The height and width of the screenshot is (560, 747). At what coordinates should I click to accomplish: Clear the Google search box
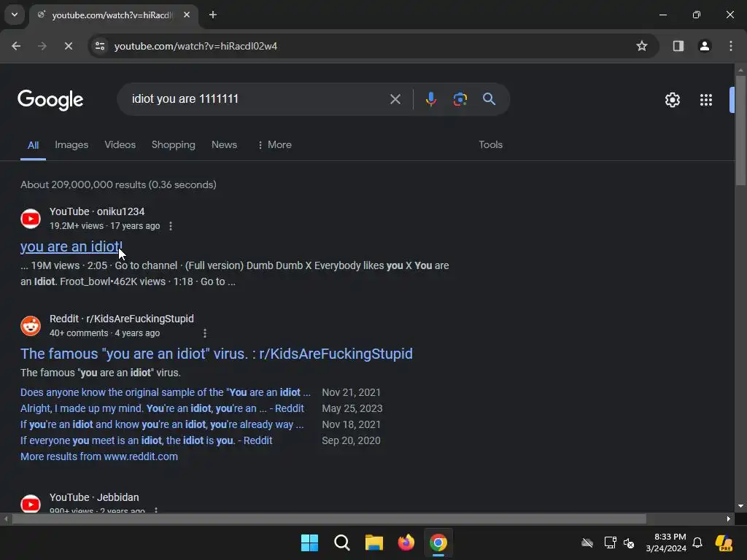(395, 99)
